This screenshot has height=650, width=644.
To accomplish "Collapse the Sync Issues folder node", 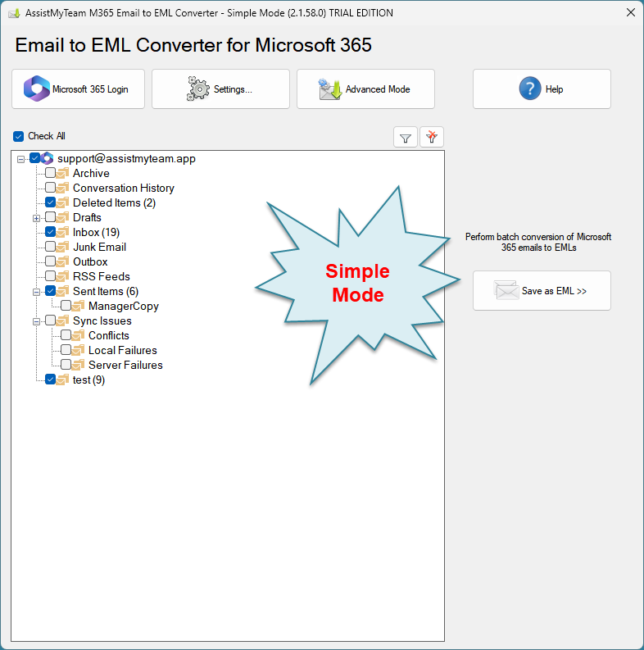I will tap(36, 321).
